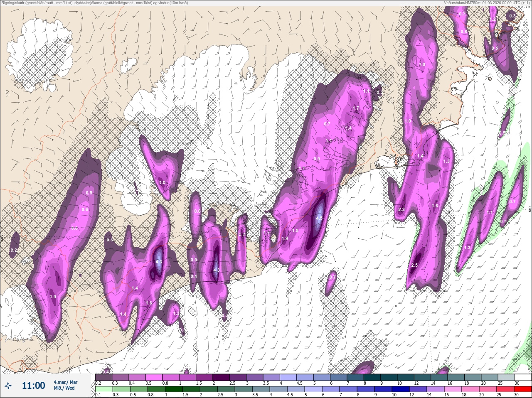Click the date text '4.mar./ Mar'

pyautogui.click(x=65, y=382)
